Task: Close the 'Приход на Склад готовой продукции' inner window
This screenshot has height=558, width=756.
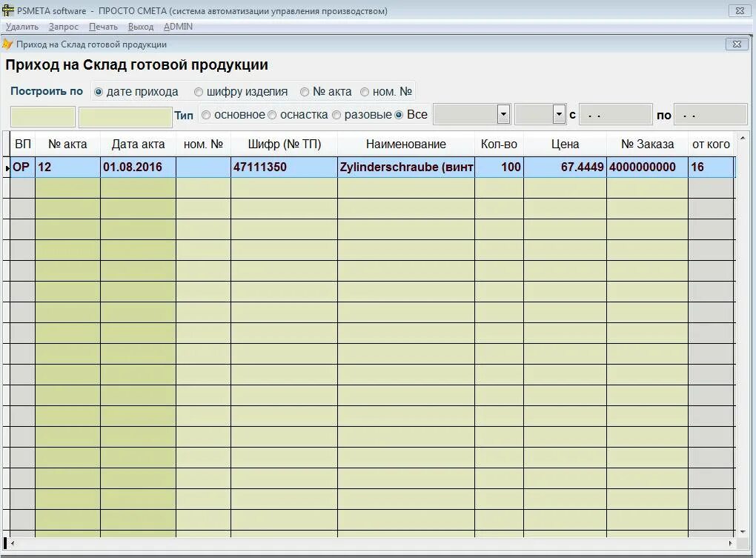Action: point(737,44)
